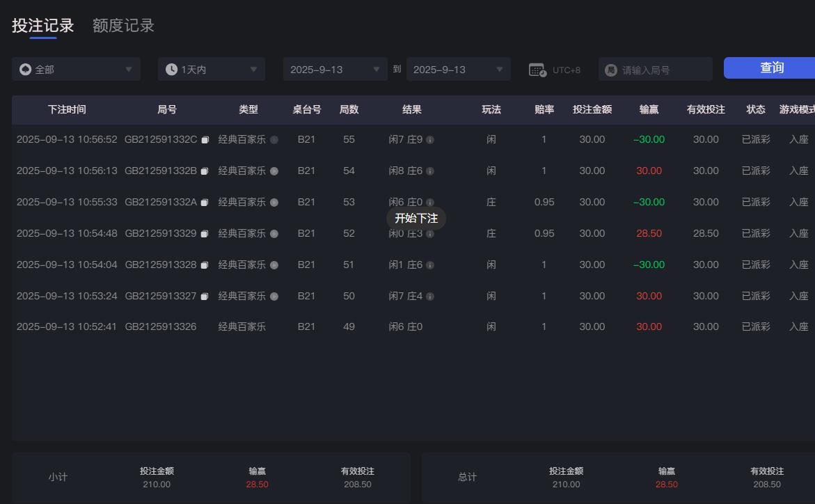The image size is (815, 504).
Task: Open the end date 2025-9-13 picker
Action: tap(458, 69)
